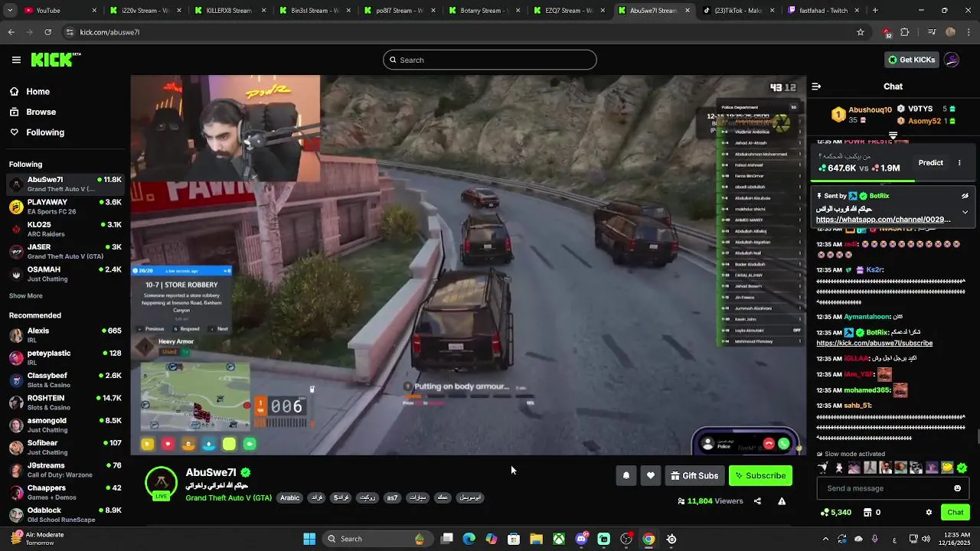Open PLAYAWAY channel in following list

64,207
